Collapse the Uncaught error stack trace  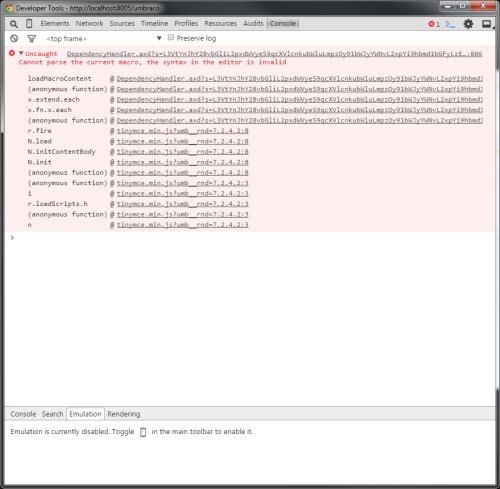21,53
